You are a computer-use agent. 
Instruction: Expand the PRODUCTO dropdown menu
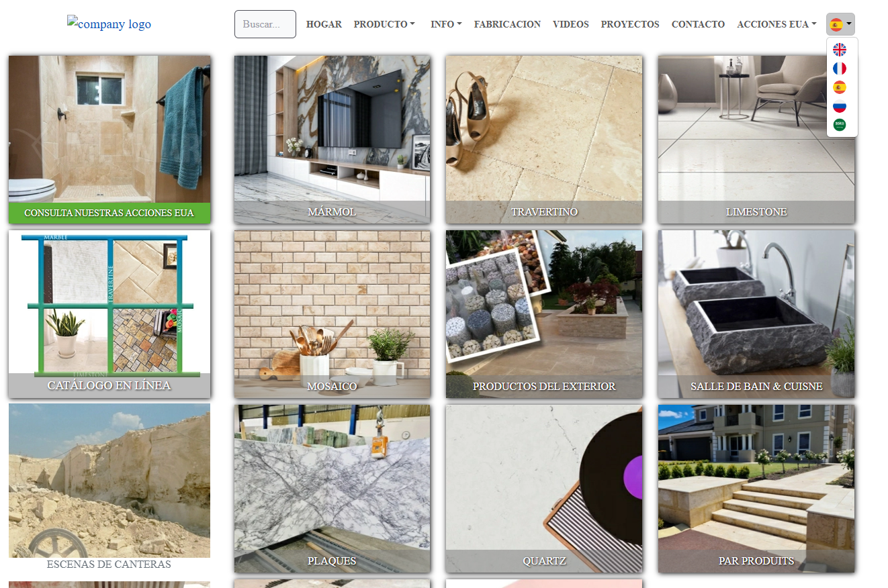[x=384, y=24]
